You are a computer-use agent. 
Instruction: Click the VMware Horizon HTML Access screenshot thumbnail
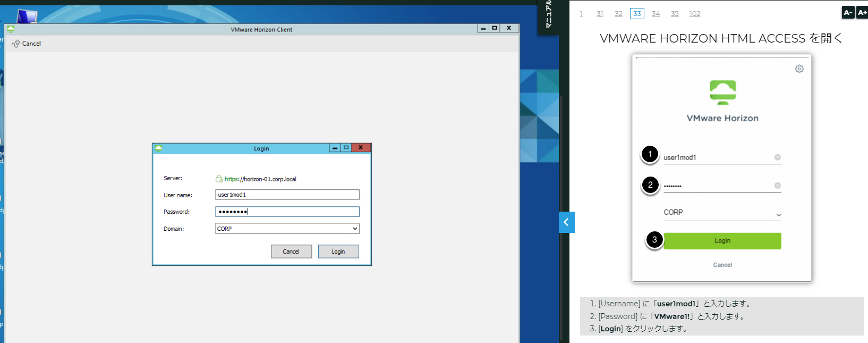point(722,168)
